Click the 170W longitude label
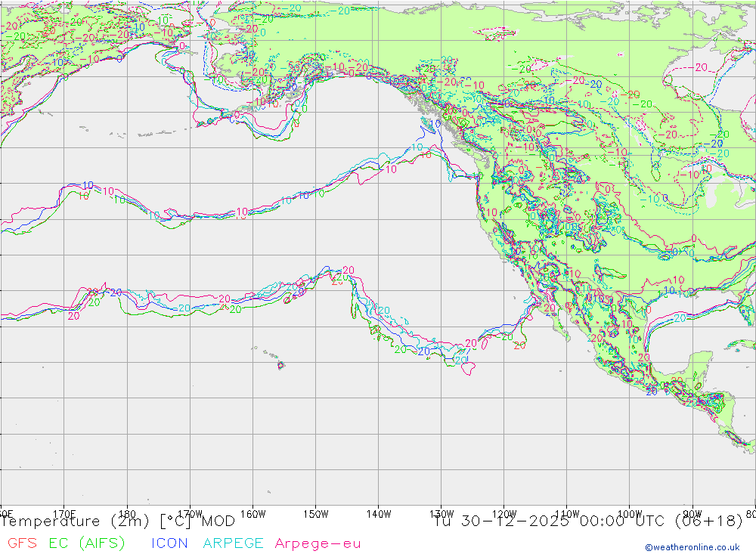Screen dimensions: 756x554 pyautogui.click(x=190, y=513)
